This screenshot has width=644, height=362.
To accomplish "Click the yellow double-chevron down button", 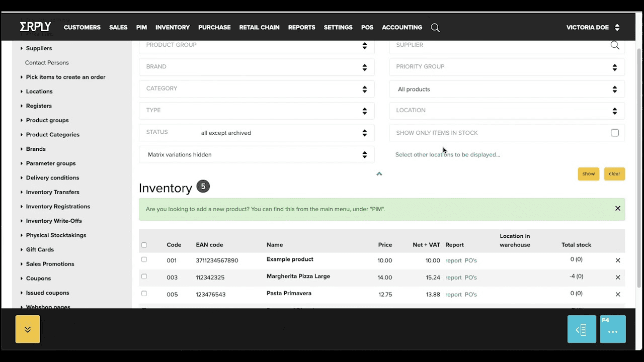I will (x=28, y=329).
